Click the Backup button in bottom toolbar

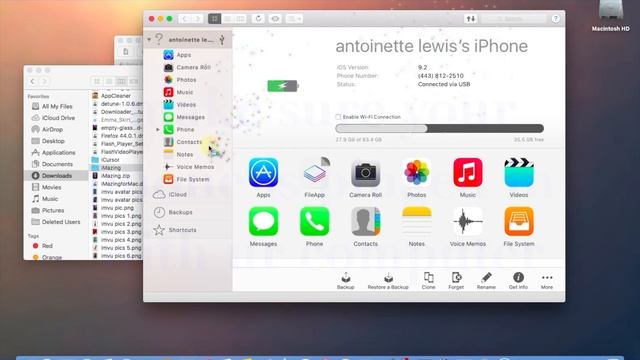pyautogui.click(x=345, y=281)
